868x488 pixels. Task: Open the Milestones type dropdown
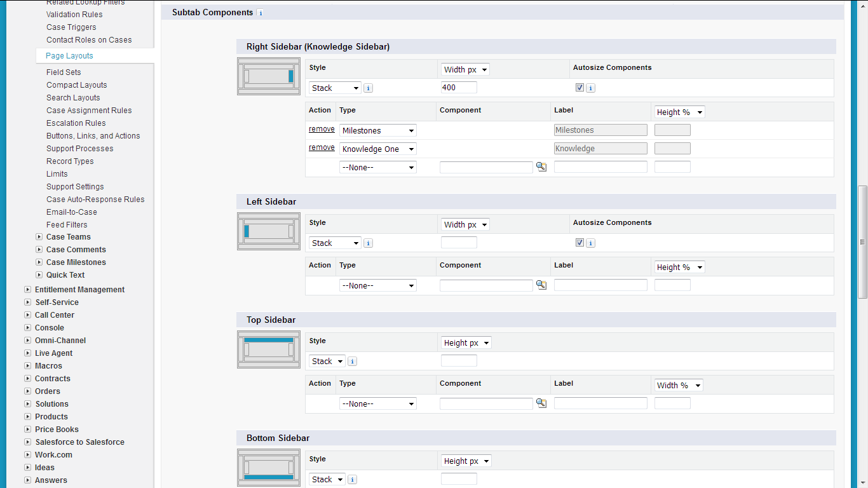pyautogui.click(x=378, y=131)
